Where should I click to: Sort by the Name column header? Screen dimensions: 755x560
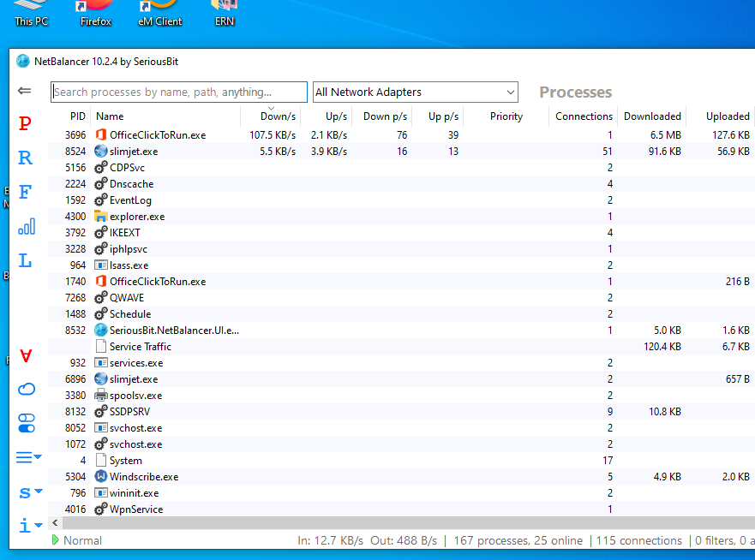pos(165,116)
